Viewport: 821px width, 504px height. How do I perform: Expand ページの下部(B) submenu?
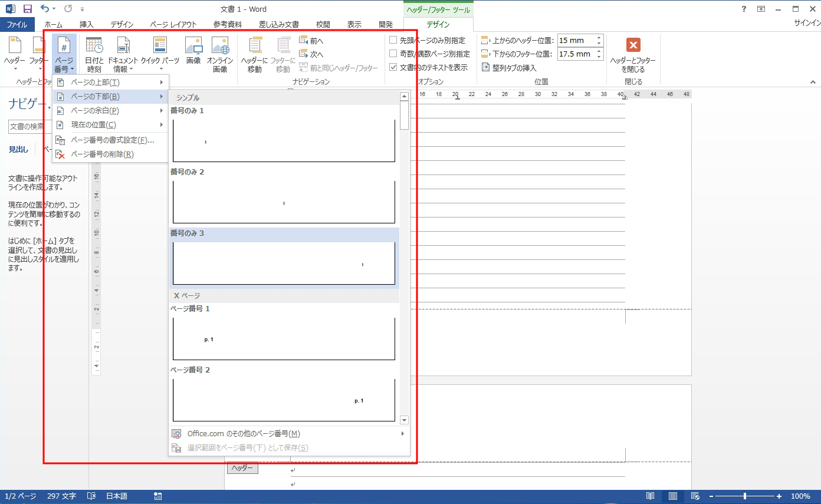coord(110,96)
